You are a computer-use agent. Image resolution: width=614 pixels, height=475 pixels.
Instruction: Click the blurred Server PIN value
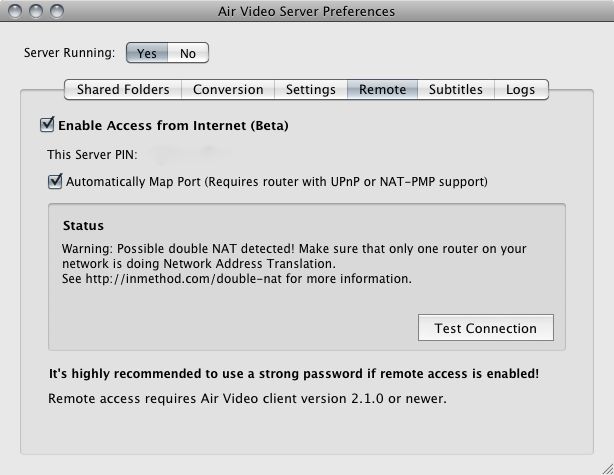pos(192,154)
